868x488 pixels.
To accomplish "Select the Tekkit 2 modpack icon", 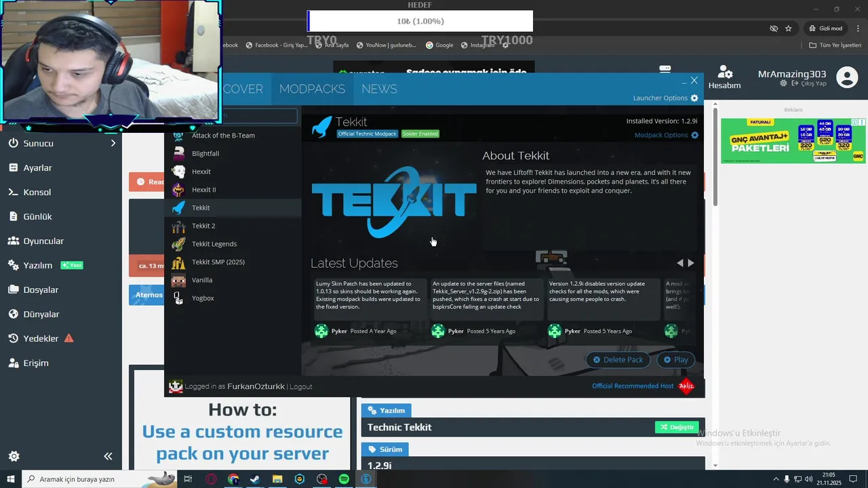I will [178, 226].
